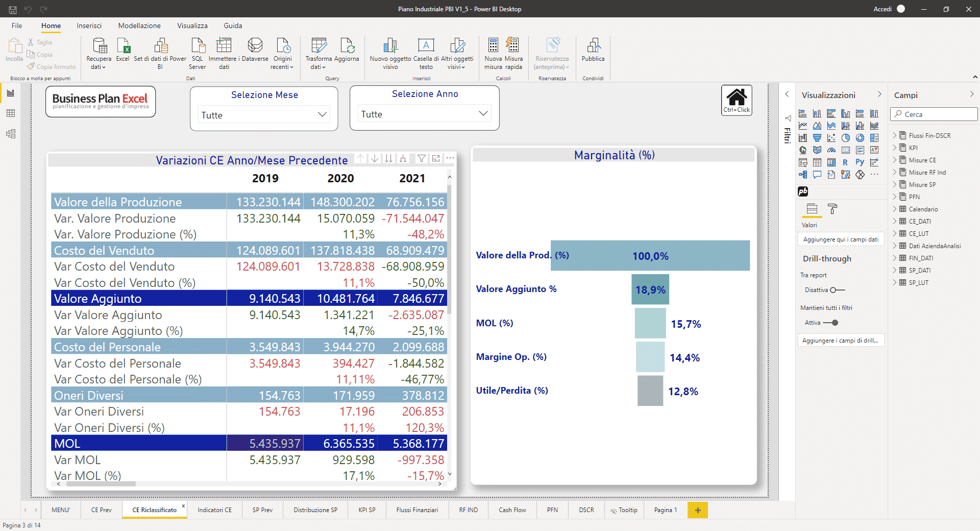Viewport: 980px width, 531px height.
Task: Click the Home navigation button on canvas
Action: [736, 100]
